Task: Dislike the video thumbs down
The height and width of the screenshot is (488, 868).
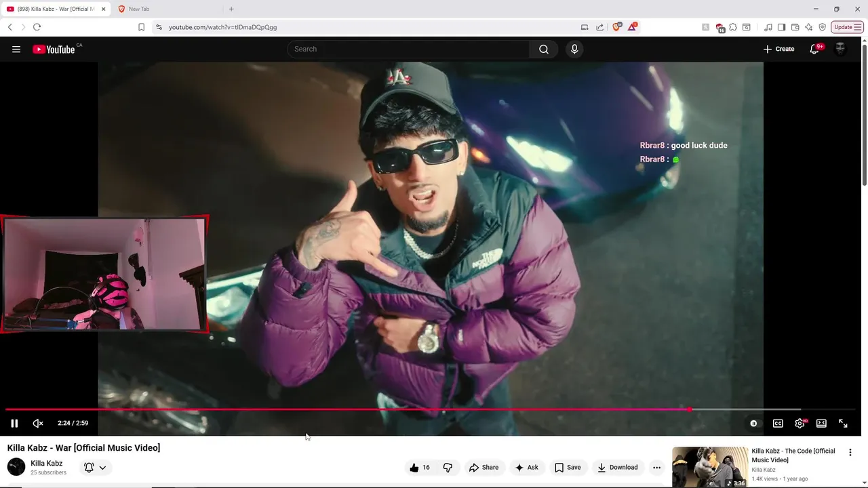Action: 448,467
